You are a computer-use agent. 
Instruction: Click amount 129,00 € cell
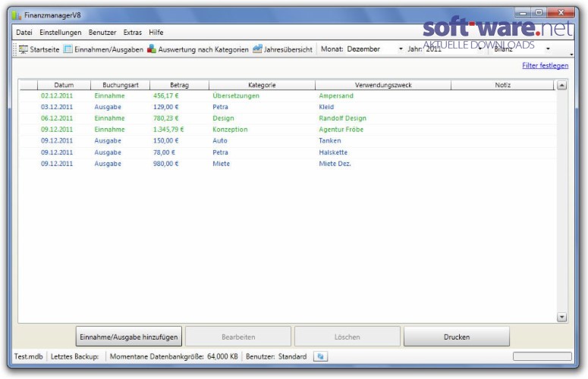click(165, 107)
